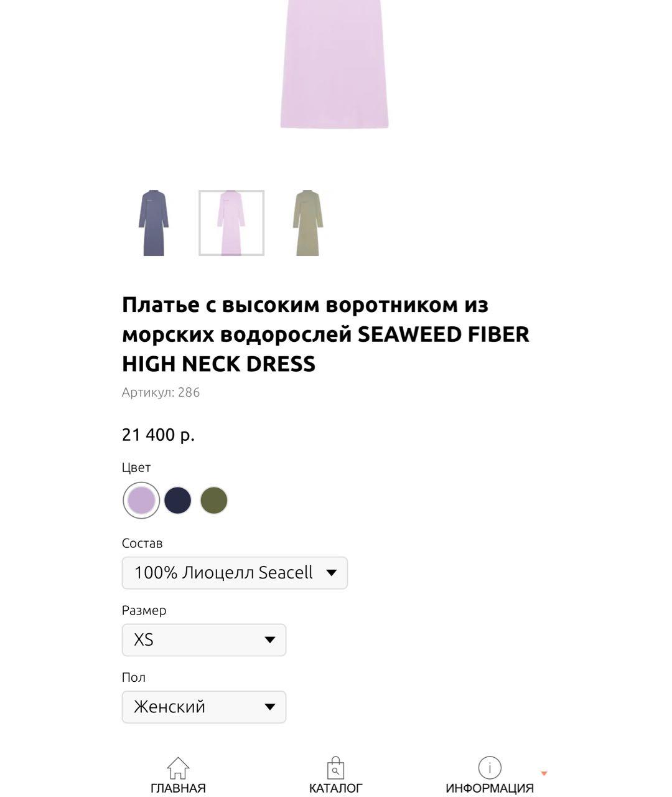Open the ИНФОРМАЦИЯ menu label
This screenshot has width=672, height=797.
pyautogui.click(x=490, y=788)
